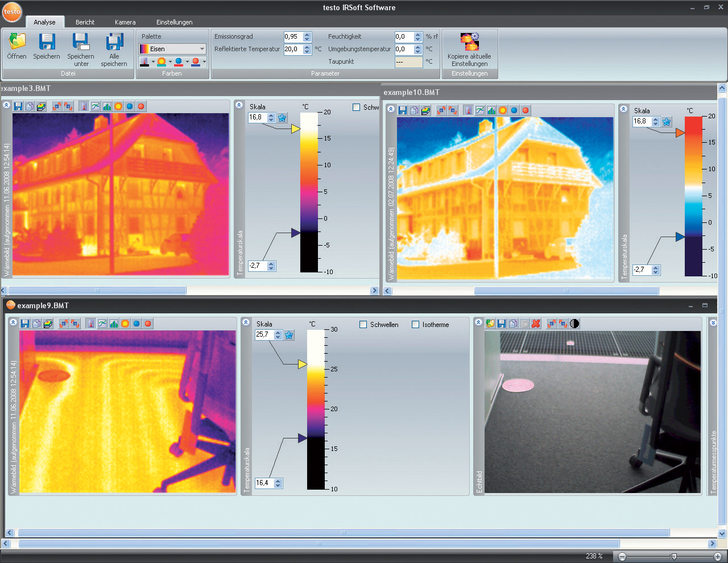
Task: Open orange sun color dropdown arrow in Farben
Action: [x=170, y=61]
